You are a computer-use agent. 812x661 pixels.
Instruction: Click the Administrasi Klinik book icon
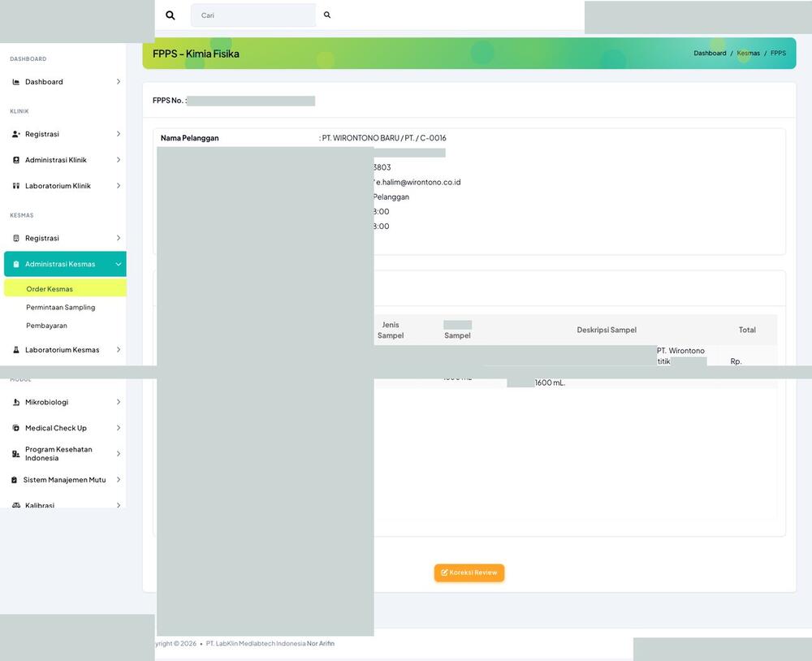(16, 160)
